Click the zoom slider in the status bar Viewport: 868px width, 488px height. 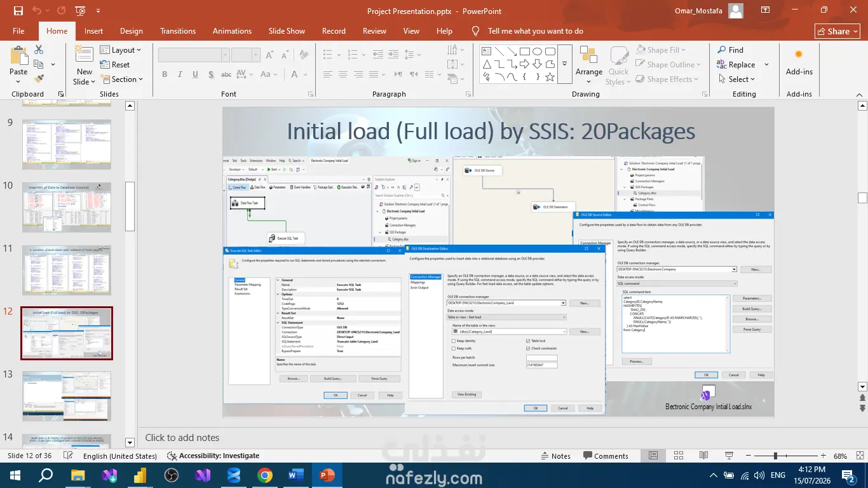[x=787, y=456]
